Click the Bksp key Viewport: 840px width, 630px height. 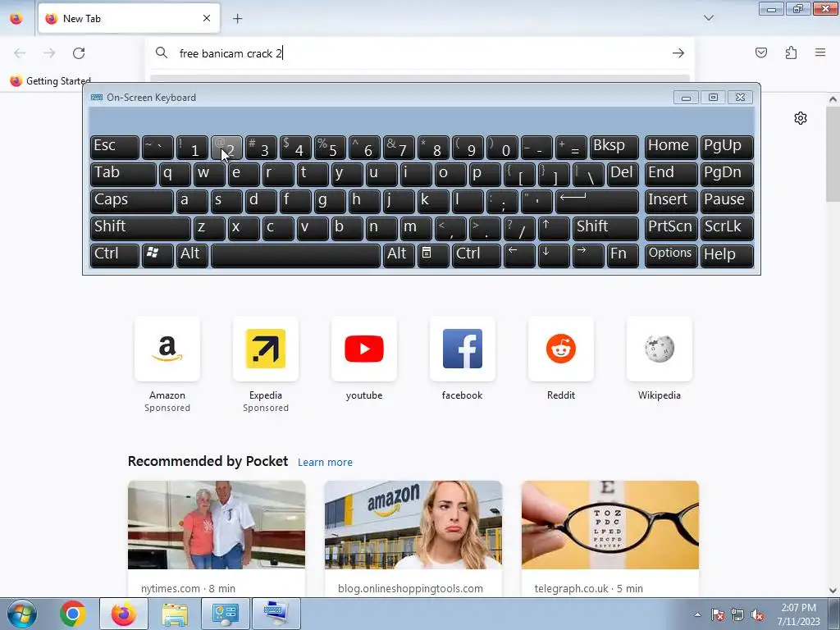(x=614, y=147)
